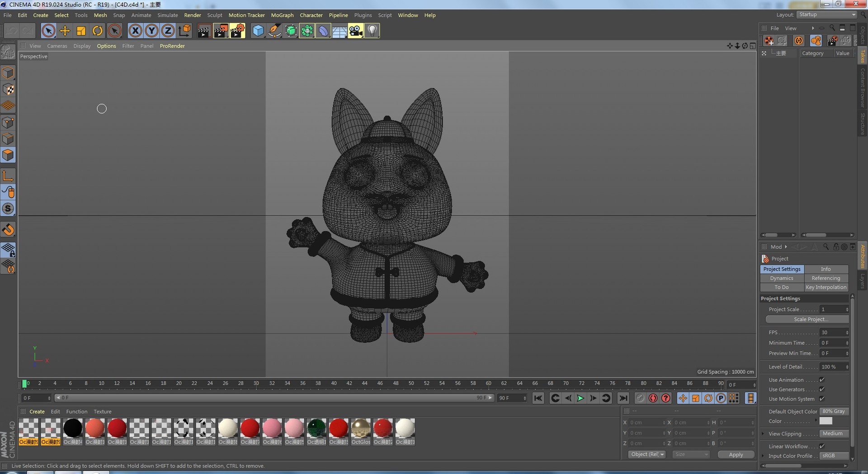868x474 pixels.
Task: Open Default Object Color dropdown
Action: (x=834, y=412)
